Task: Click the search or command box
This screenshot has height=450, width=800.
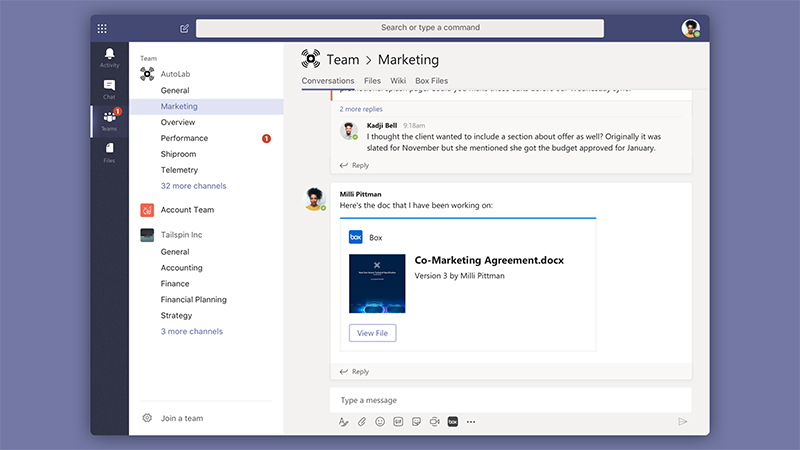Action: [x=400, y=28]
